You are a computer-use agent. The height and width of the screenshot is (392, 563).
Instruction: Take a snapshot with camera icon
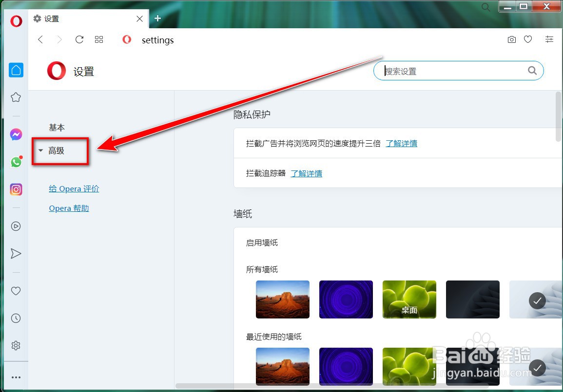tap(512, 39)
